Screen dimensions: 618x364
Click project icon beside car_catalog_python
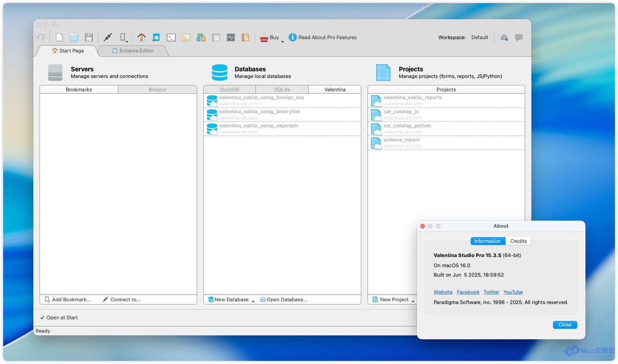tap(376, 129)
